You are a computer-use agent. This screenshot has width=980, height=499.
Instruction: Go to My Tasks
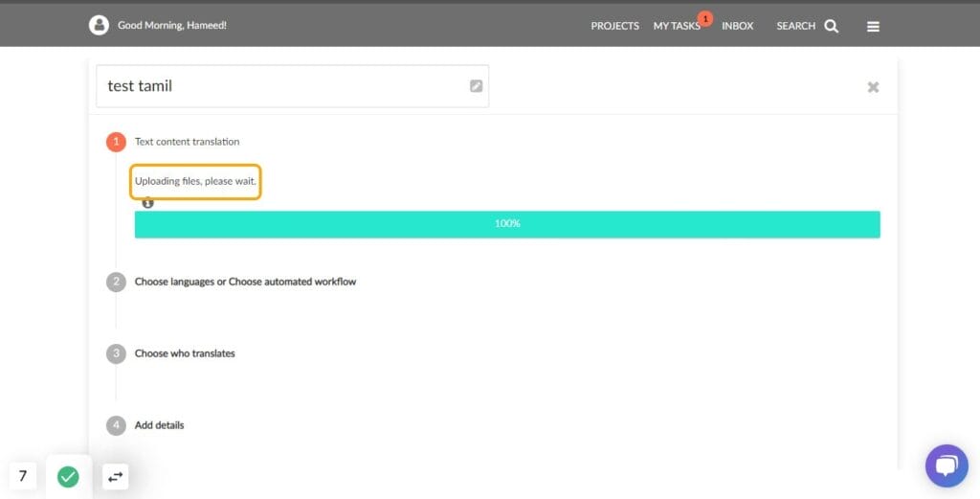click(676, 27)
